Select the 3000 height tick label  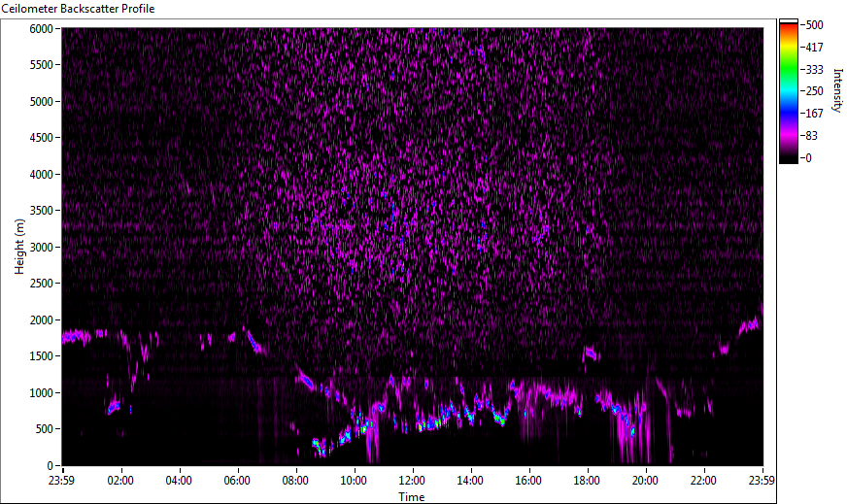41,248
